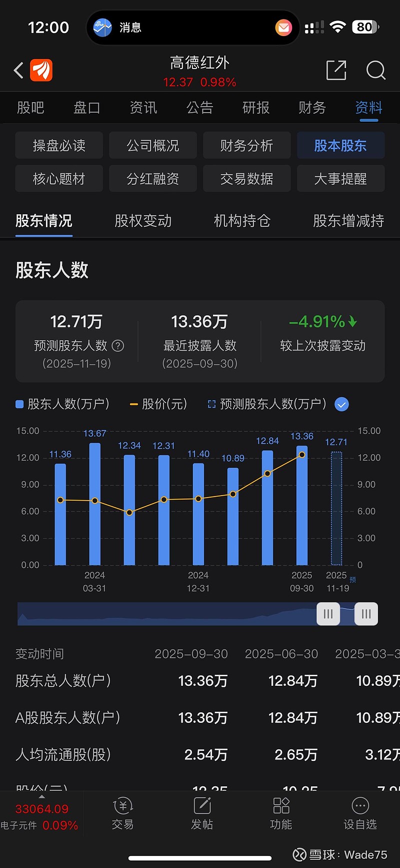Toggle the 股东人数(万户) legend series
Viewport: 400px width, 868px height.
click(62, 404)
